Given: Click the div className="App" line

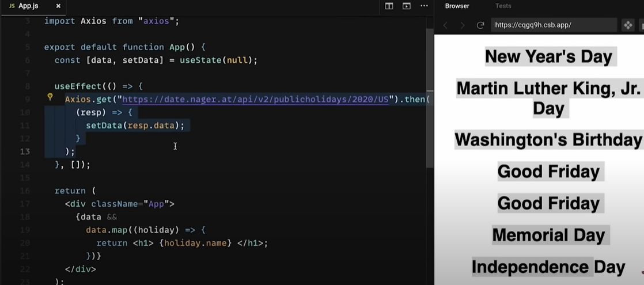Looking at the screenshot, I should coord(119,204).
